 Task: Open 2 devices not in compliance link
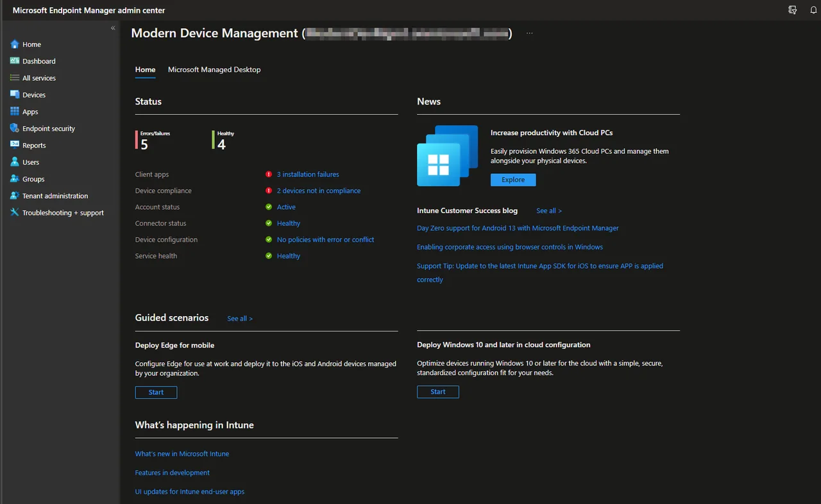click(x=319, y=190)
